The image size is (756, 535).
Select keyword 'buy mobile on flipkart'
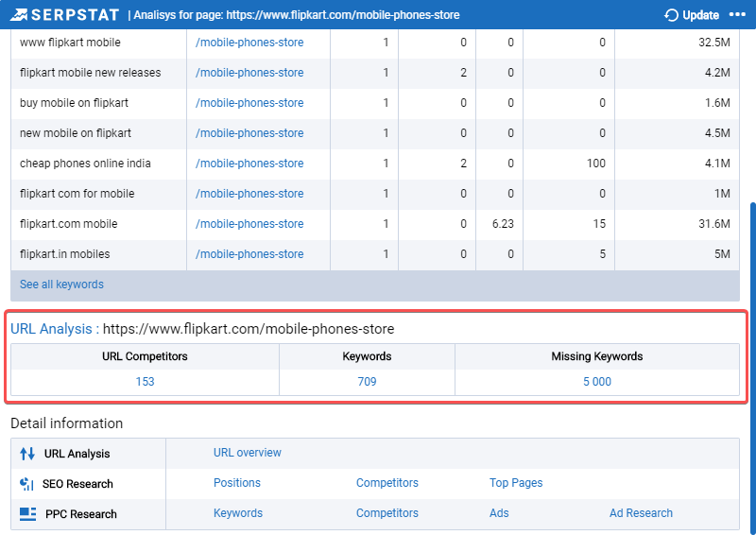pos(74,103)
